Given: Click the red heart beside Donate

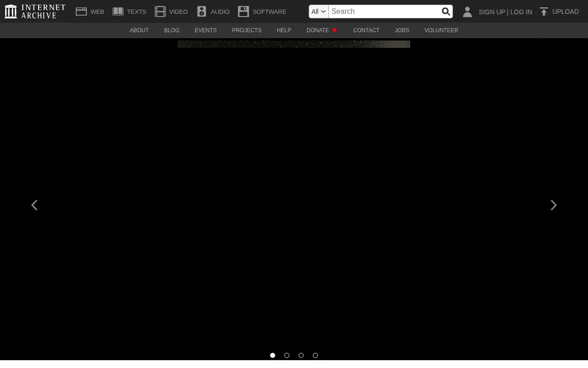Looking at the screenshot, I should click(334, 30).
